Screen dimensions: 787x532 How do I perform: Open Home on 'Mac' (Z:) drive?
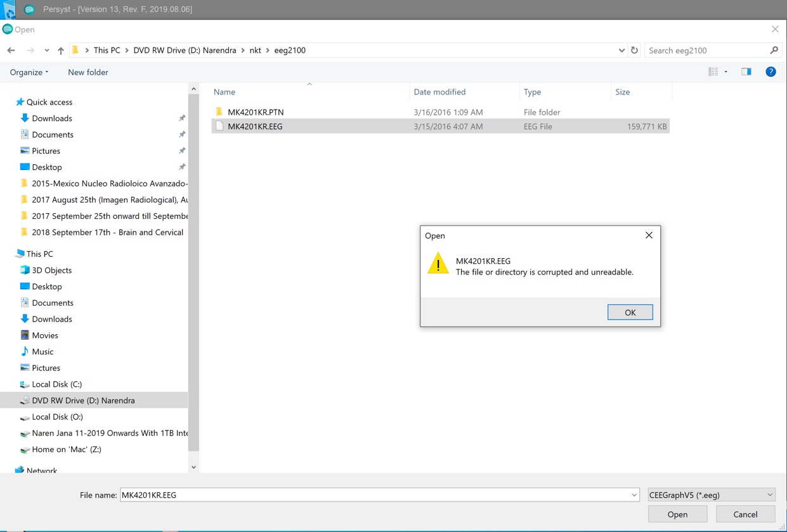pyautogui.click(x=66, y=449)
